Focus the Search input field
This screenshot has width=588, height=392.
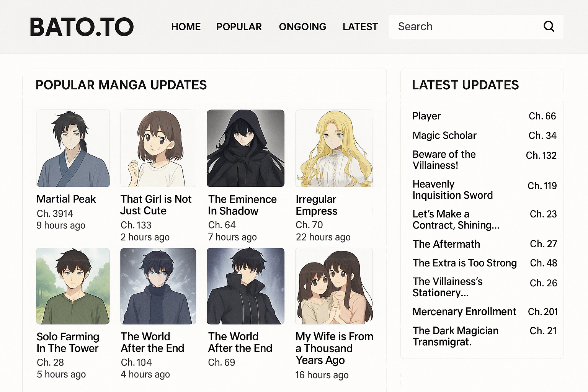pyautogui.click(x=467, y=27)
